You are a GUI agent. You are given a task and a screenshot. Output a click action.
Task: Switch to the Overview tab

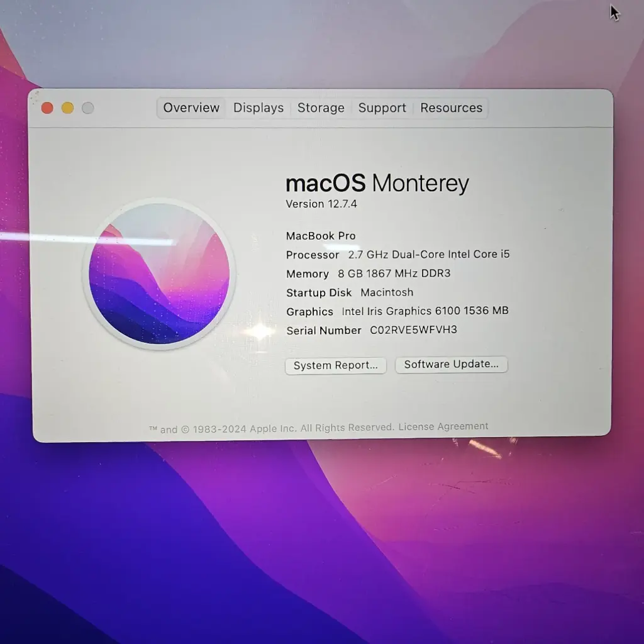point(191,108)
